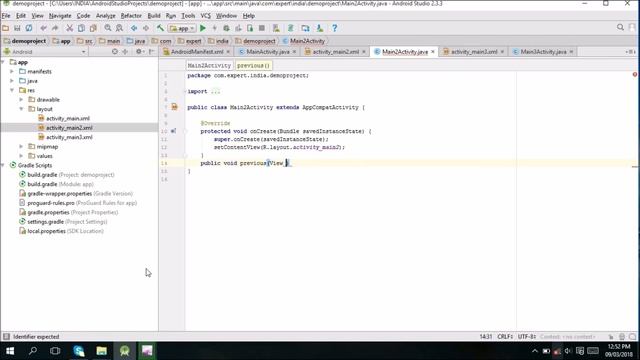Open File Explorer from the taskbar
Viewport: 640px width, 360px height.
click(102, 351)
